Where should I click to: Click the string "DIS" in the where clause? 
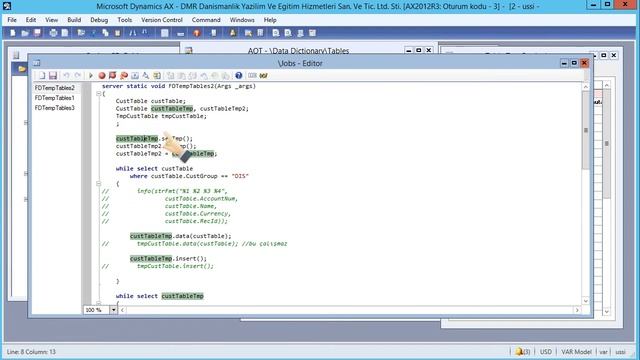pyautogui.click(x=240, y=176)
